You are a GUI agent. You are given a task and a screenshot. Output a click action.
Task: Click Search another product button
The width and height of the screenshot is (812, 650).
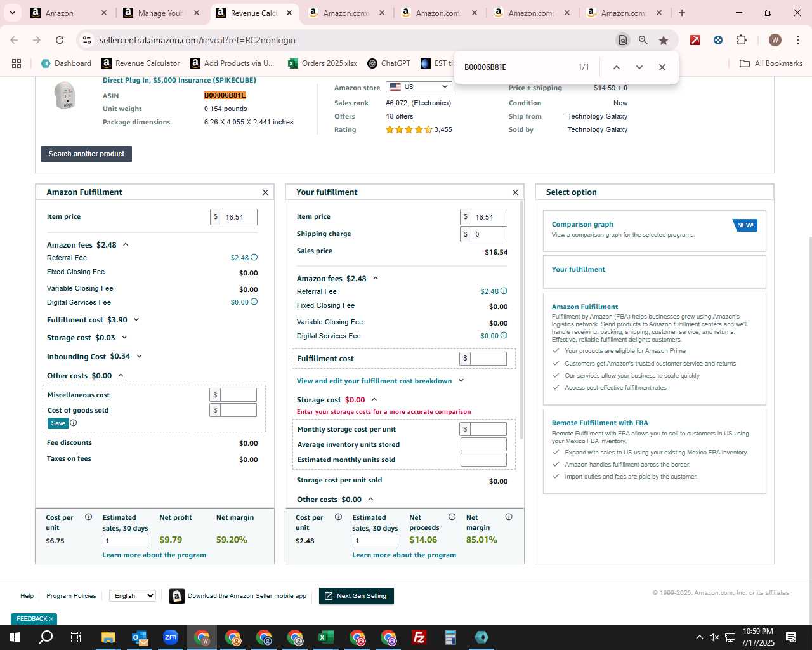pyautogui.click(x=86, y=154)
